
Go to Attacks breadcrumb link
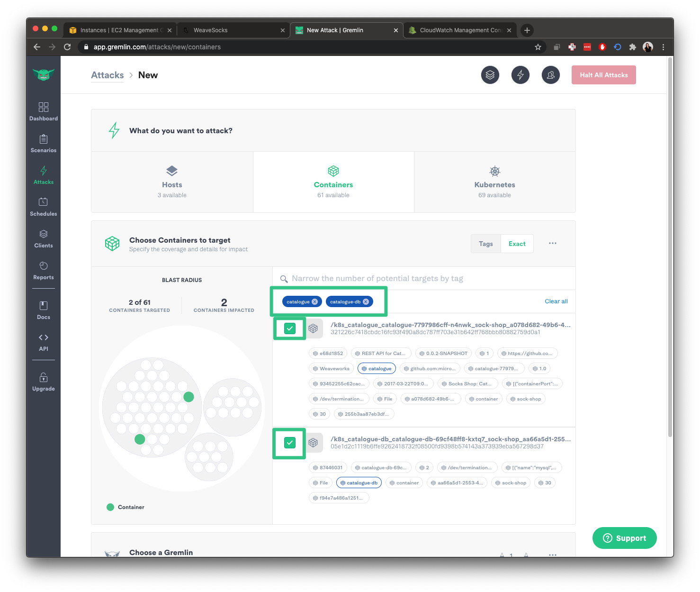point(108,75)
